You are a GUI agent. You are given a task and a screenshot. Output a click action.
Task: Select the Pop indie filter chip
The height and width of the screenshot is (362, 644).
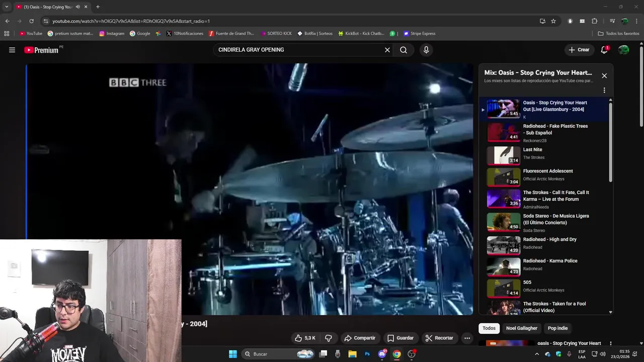tap(558, 328)
